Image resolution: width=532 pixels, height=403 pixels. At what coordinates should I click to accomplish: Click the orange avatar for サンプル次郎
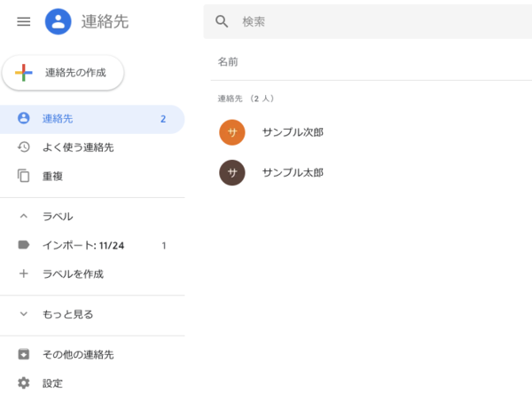point(232,132)
